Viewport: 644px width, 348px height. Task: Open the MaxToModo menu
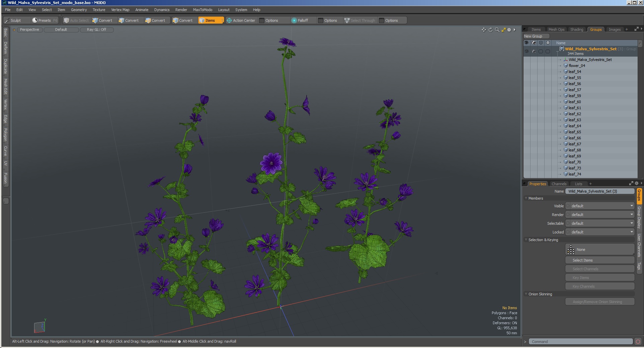coord(203,10)
